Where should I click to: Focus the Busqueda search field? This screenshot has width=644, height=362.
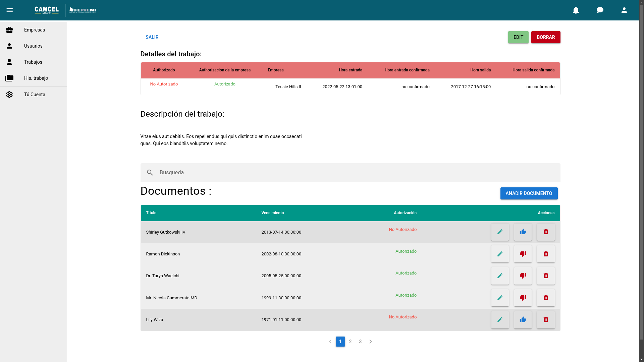[x=350, y=173]
